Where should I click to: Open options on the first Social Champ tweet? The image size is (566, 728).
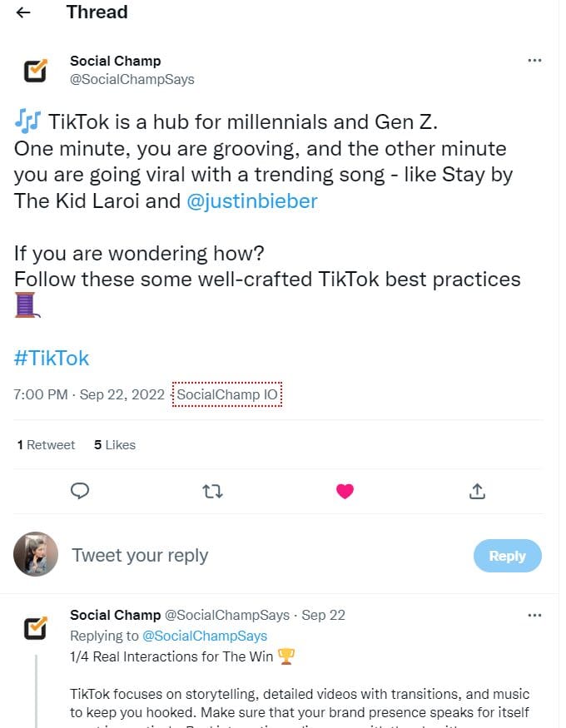click(535, 59)
